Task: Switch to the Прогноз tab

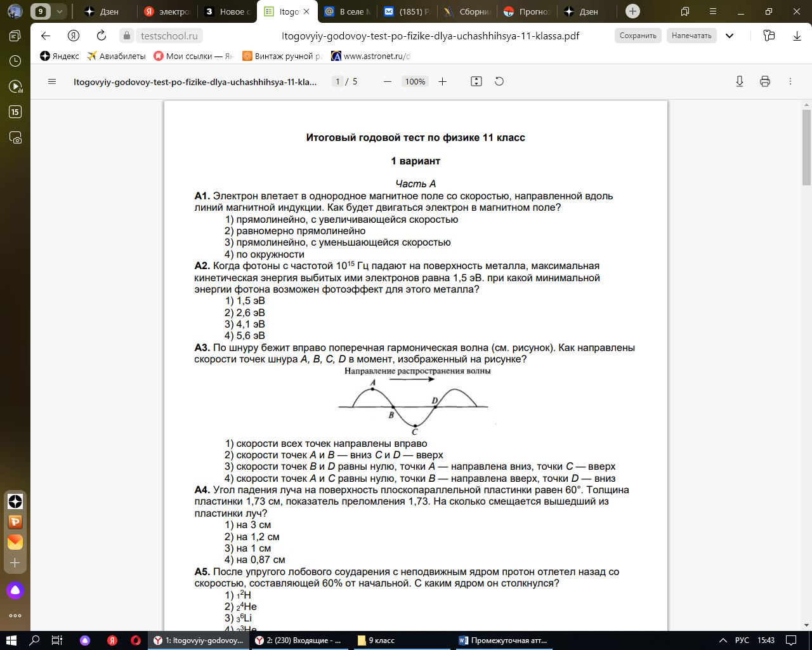Action: 527,11
